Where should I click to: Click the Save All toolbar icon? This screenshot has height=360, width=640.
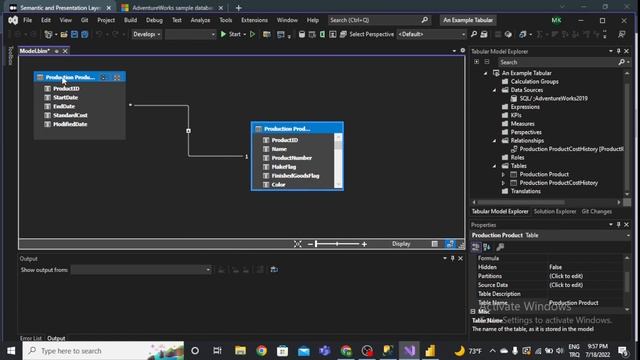84,34
